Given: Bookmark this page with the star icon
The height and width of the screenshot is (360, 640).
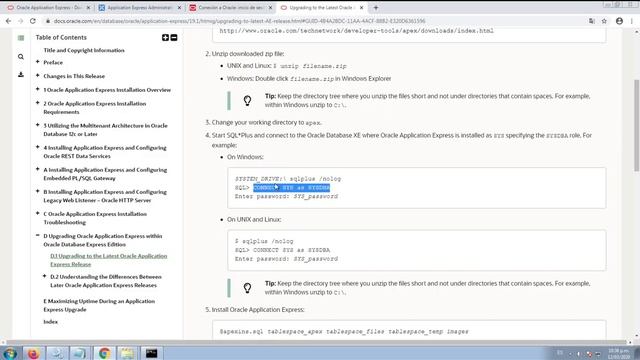Looking at the screenshot, I should [604, 21].
